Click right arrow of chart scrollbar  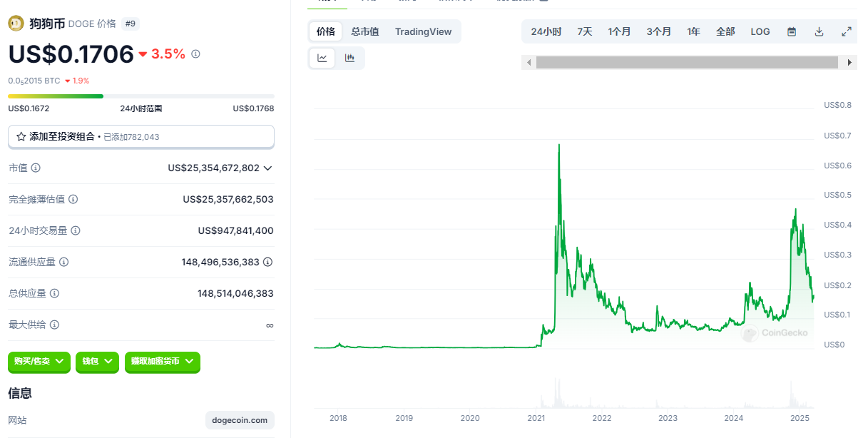(x=849, y=63)
